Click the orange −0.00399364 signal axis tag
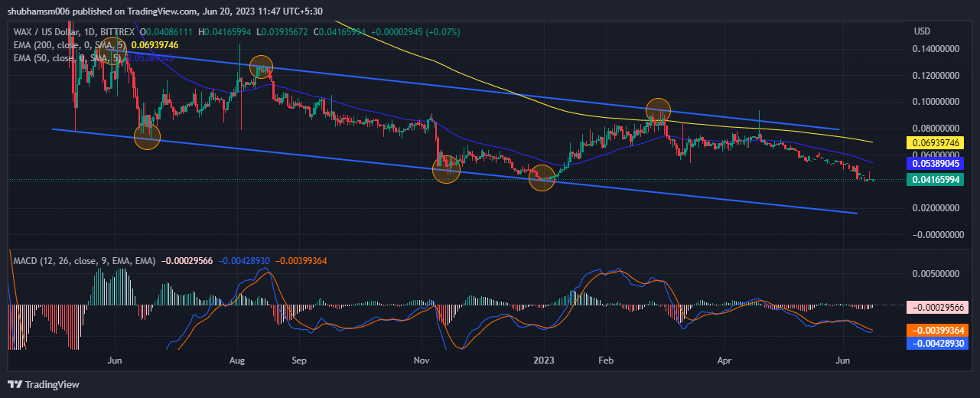The image size is (980, 398). [936, 331]
